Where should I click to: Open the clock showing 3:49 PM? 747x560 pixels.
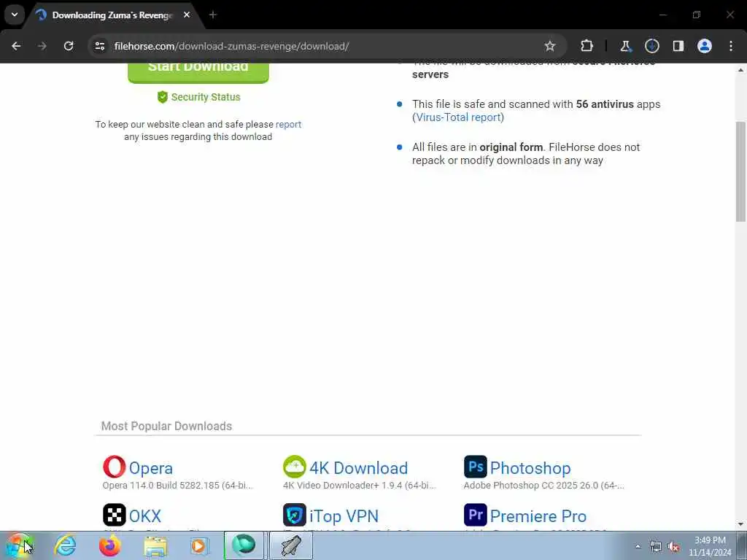pyautogui.click(x=710, y=546)
